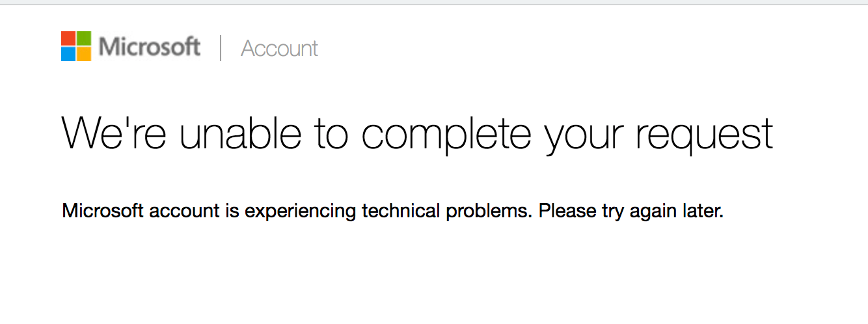Screen dimensions: 868x324
Task: Click the word "unable" in the heading
Action: click(x=240, y=133)
